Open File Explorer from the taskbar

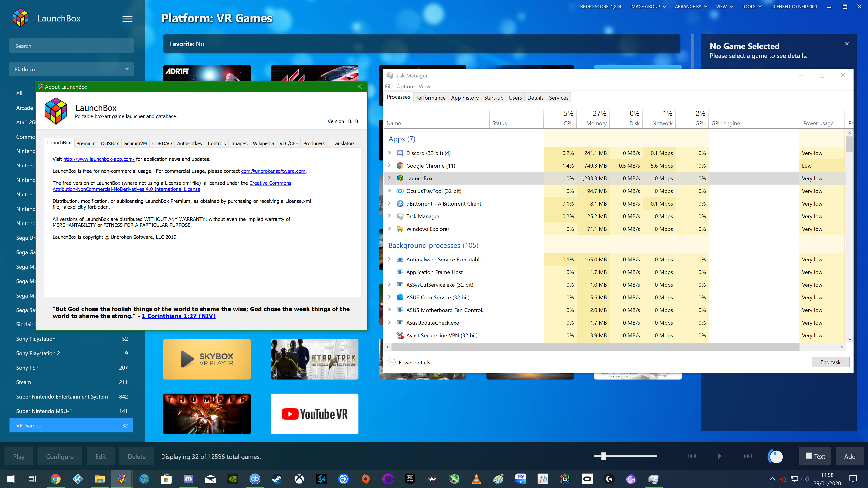pyautogui.click(x=100, y=479)
